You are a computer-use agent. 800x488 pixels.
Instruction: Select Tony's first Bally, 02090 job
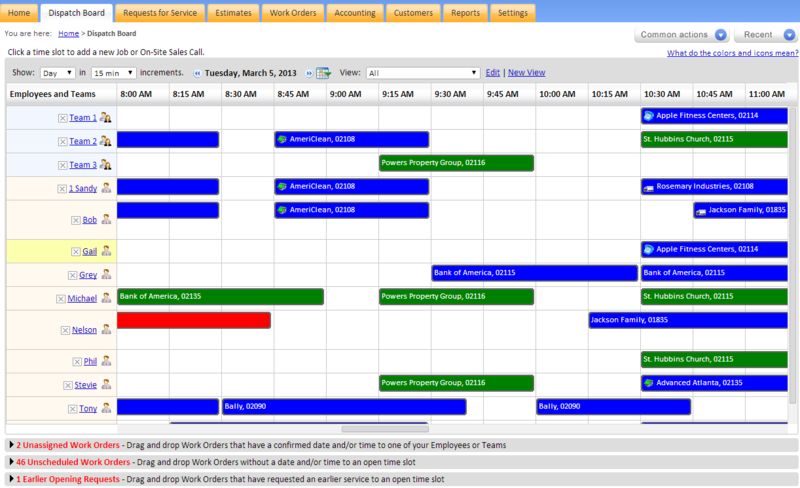[x=344, y=407]
